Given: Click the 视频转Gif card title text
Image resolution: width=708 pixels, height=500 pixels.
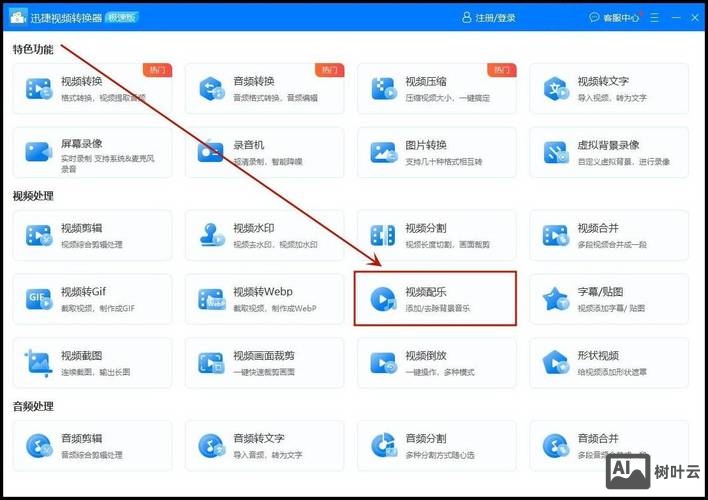Looking at the screenshot, I should (83, 291).
